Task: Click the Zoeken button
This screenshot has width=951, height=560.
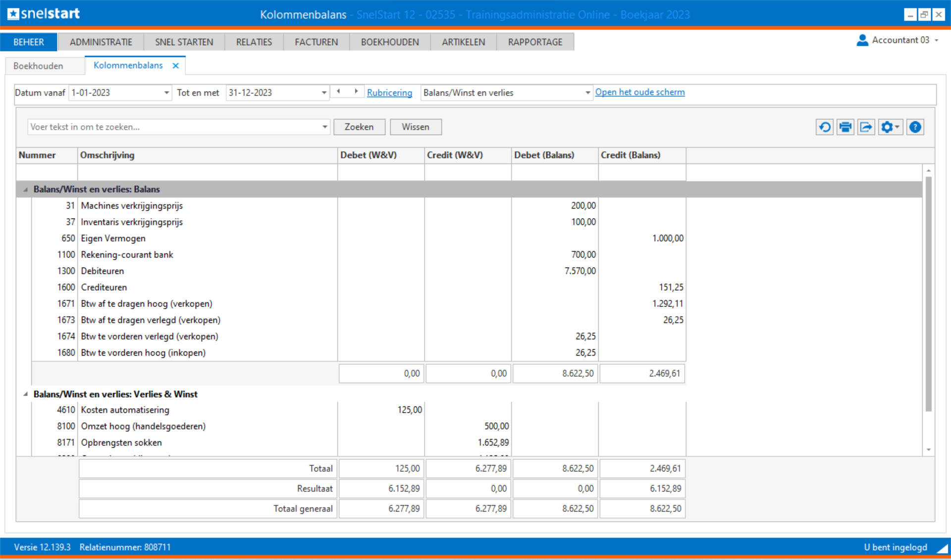Action: tap(359, 127)
